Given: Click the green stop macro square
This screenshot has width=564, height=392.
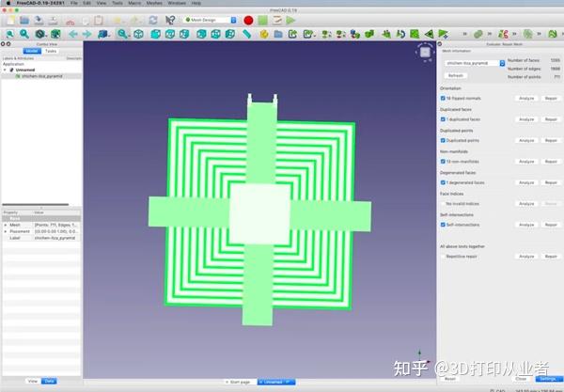Looking at the screenshot, I should (262, 20).
